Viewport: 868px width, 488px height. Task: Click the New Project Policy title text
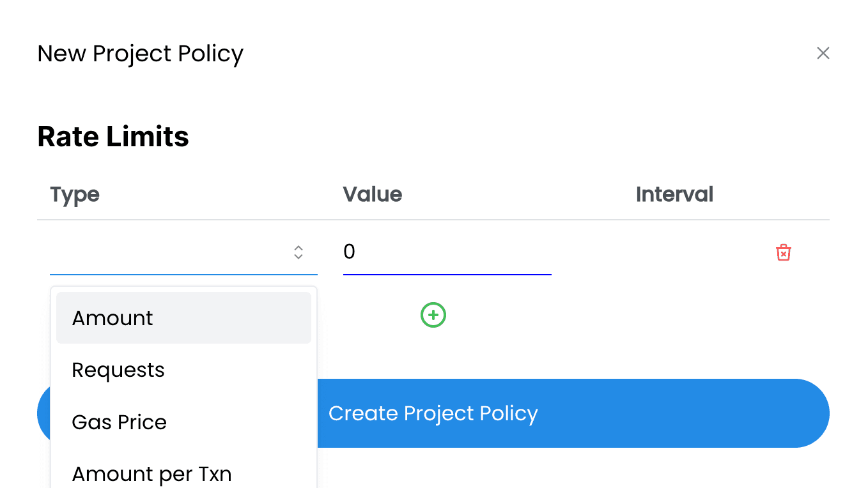point(141,54)
